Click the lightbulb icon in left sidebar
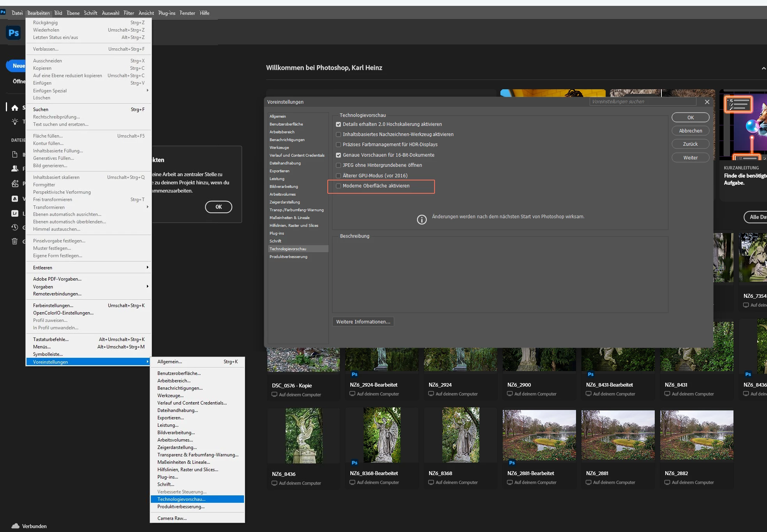This screenshot has width=767, height=532. [x=15, y=122]
